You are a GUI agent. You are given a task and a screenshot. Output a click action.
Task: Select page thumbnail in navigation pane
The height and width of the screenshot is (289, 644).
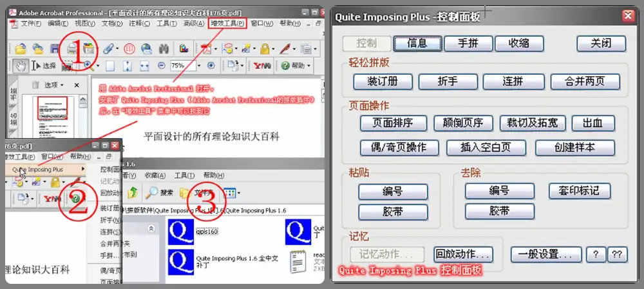point(52,108)
